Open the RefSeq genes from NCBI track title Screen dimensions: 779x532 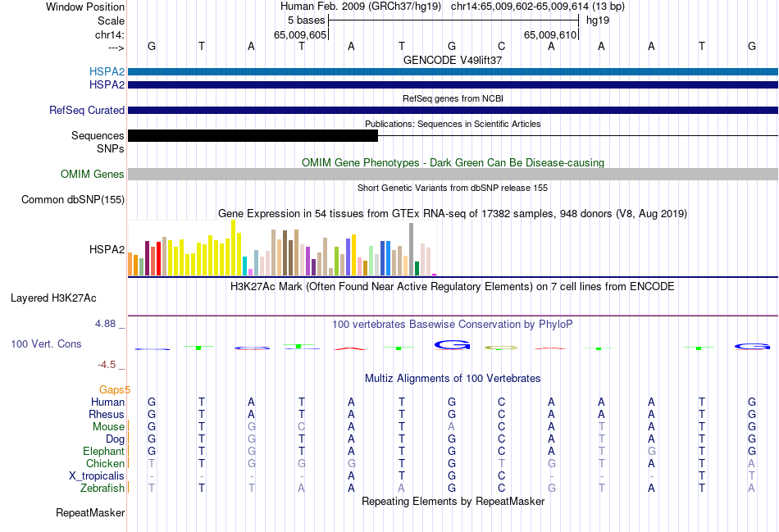(x=453, y=98)
